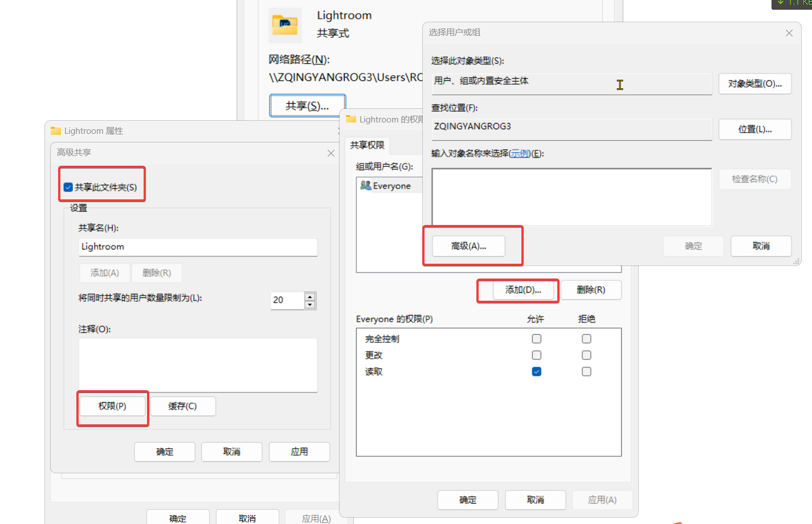Click the 共享名 Lightroom input field

click(198, 247)
